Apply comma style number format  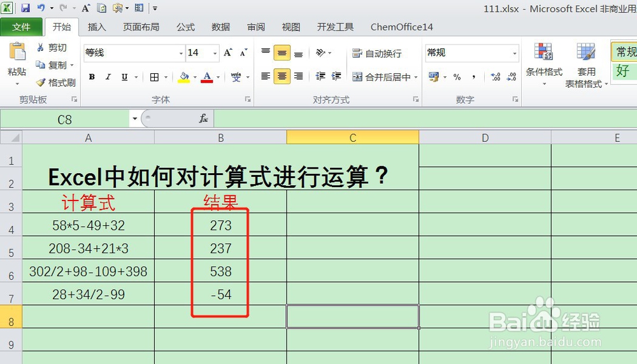coord(474,77)
